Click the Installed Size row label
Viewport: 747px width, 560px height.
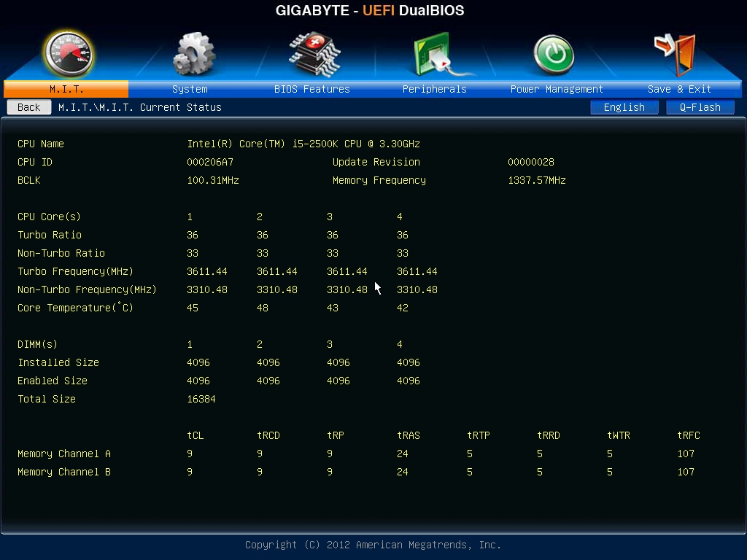click(x=58, y=362)
